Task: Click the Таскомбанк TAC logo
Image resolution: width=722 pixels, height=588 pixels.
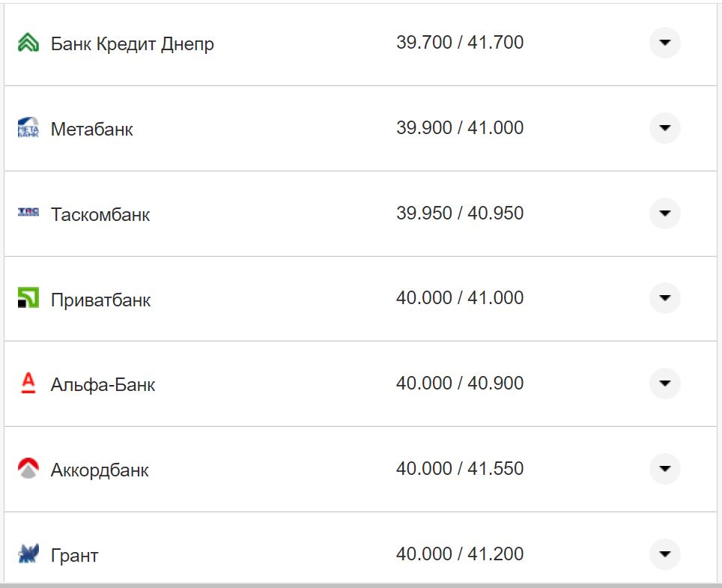Action: click(27, 213)
